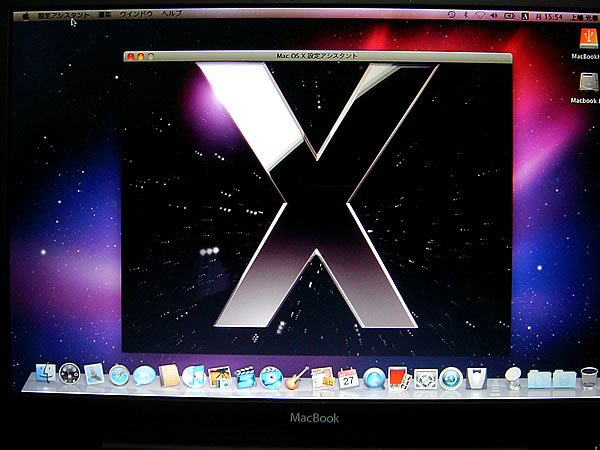The width and height of the screenshot is (600, 450).
Task: Click Setup Assistant tuxedo Dock icon
Action: pos(477,378)
